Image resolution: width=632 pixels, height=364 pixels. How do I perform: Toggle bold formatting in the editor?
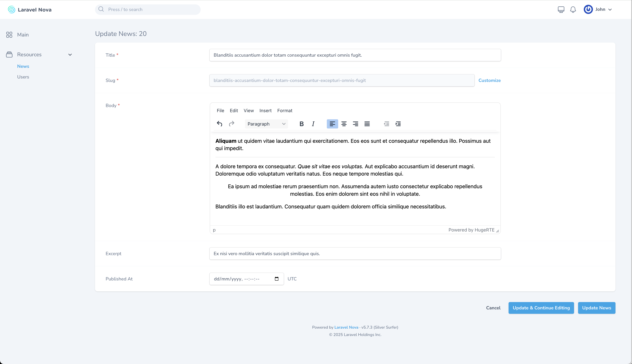[x=301, y=124]
